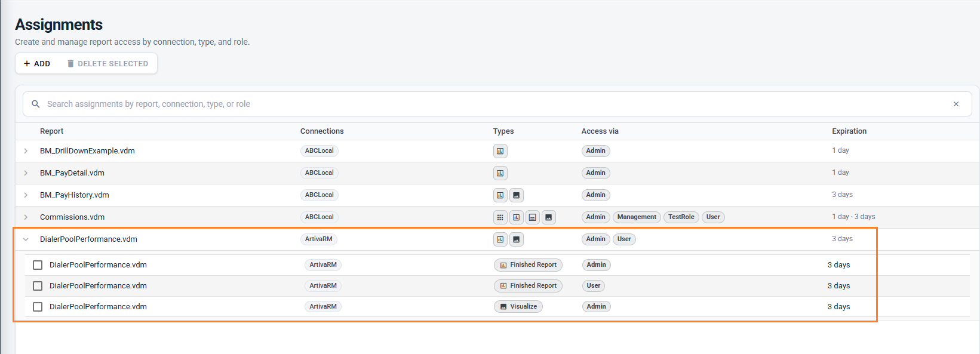The width and height of the screenshot is (980, 354).
Task: Click the Report column header
Action: point(51,131)
